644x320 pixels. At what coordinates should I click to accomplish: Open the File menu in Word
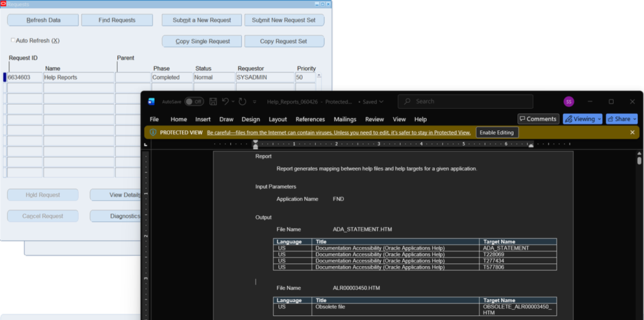click(154, 119)
